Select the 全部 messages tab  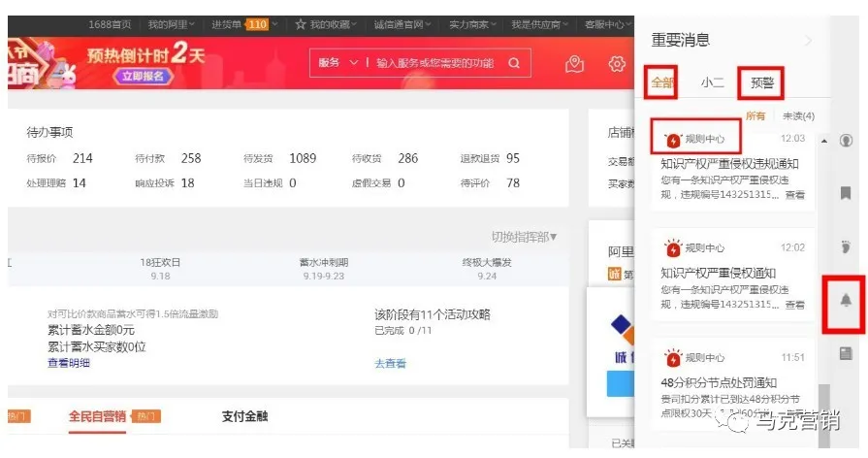point(661,83)
